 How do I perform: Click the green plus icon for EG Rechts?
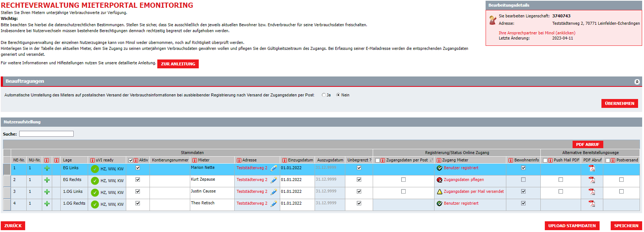click(47, 180)
